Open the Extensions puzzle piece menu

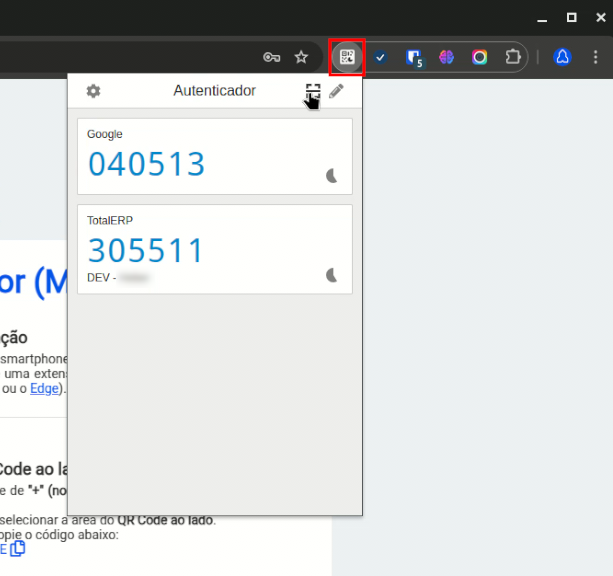pos(513,57)
